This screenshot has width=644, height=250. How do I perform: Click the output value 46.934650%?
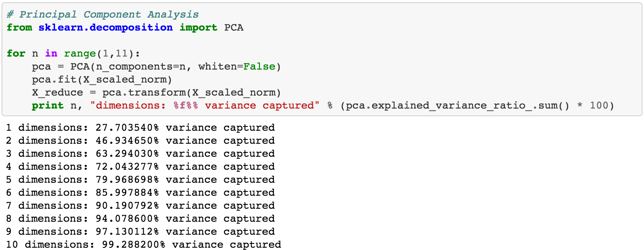[x=127, y=141]
